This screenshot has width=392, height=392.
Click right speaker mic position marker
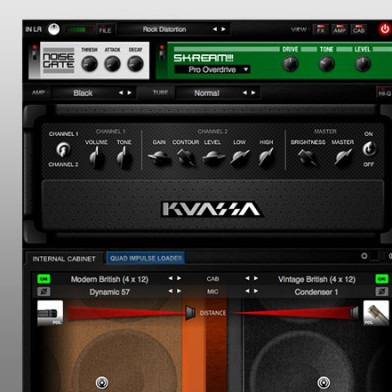(x=323, y=382)
